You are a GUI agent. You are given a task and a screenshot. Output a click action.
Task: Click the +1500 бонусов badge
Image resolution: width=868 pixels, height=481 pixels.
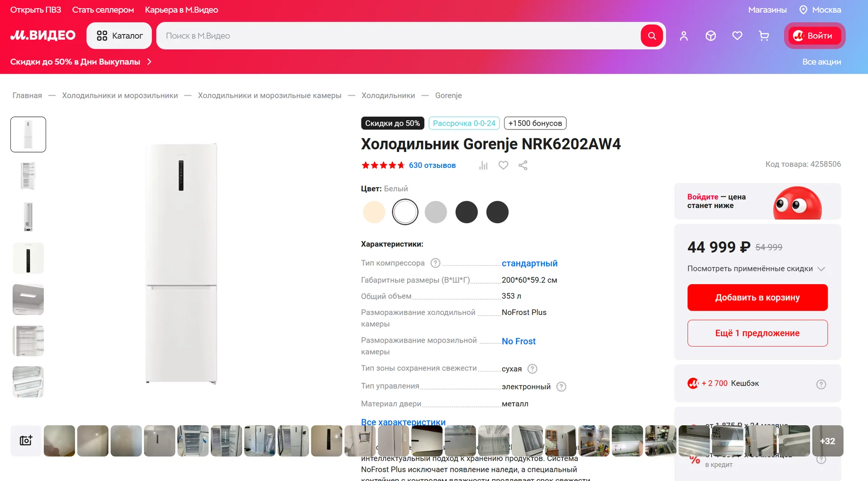[x=535, y=123]
